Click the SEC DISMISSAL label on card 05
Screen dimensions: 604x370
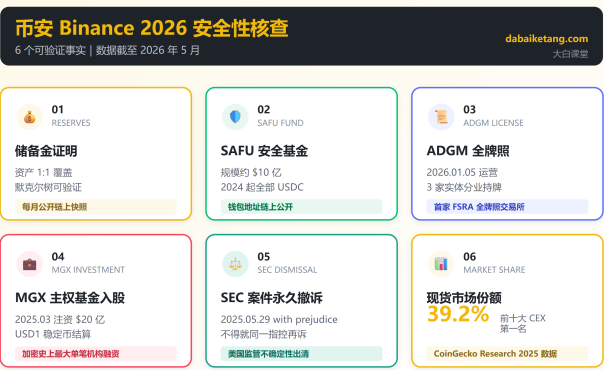coord(287,270)
